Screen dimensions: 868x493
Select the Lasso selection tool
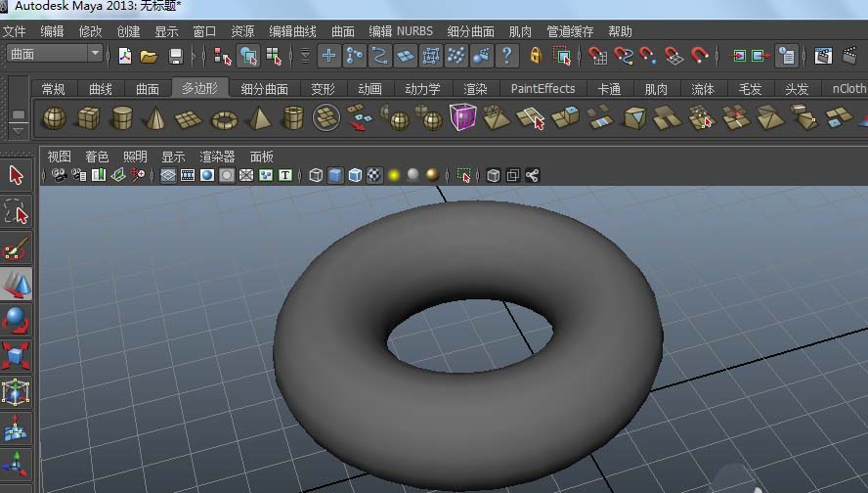tap(16, 211)
